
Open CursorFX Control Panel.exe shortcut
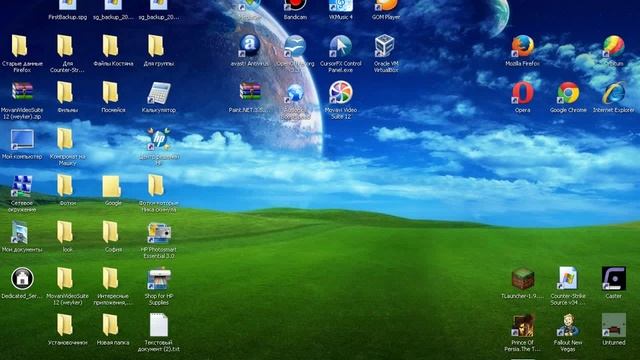340,46
